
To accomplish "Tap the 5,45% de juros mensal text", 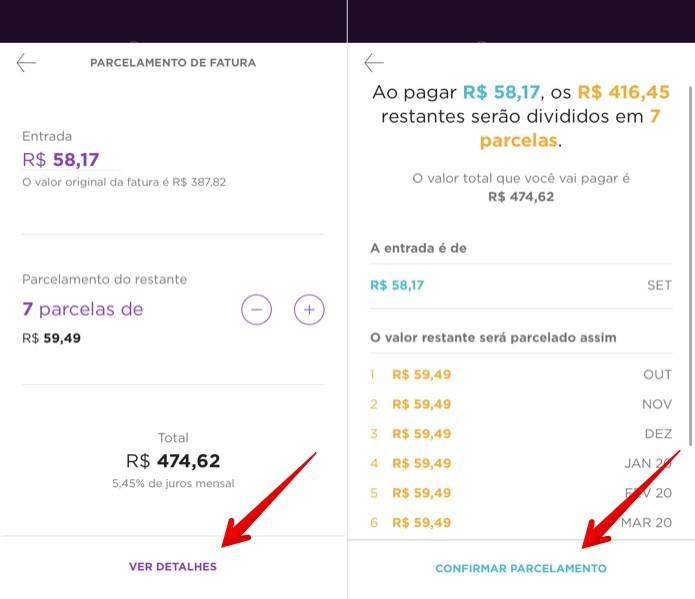I will [x=173, y=483].
